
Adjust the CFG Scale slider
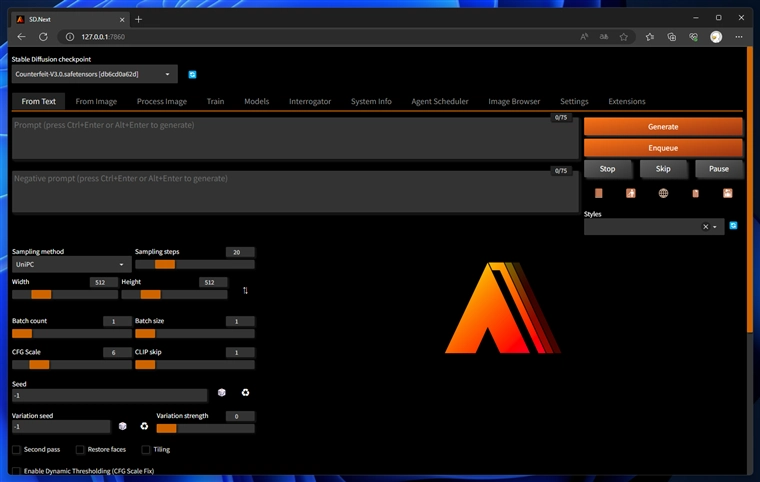(71, 365)
